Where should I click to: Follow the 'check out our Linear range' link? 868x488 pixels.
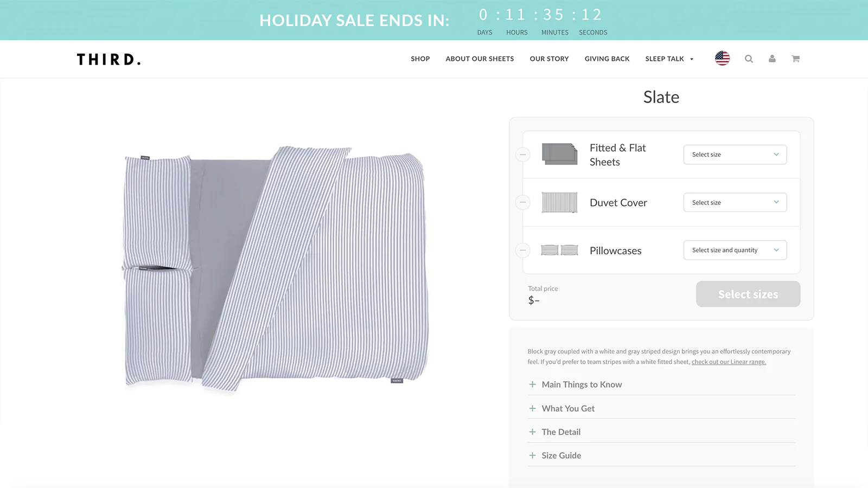coord(729,362)
